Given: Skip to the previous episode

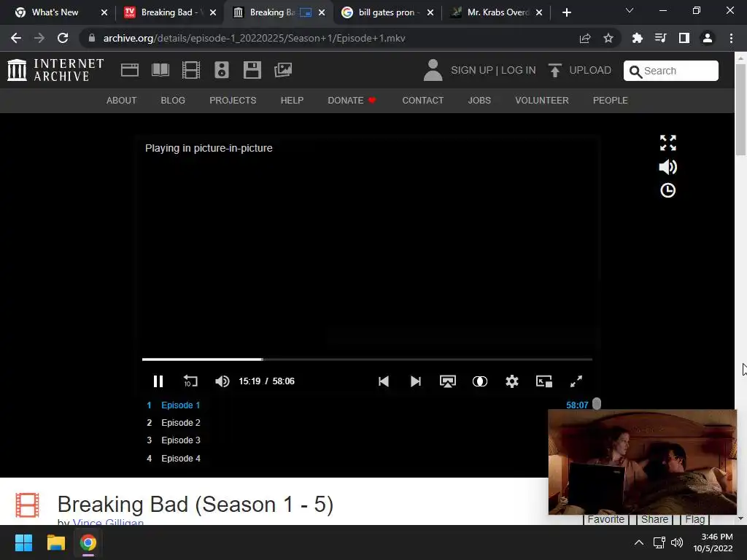Looking at the screenshot, I should coord(384,381).
